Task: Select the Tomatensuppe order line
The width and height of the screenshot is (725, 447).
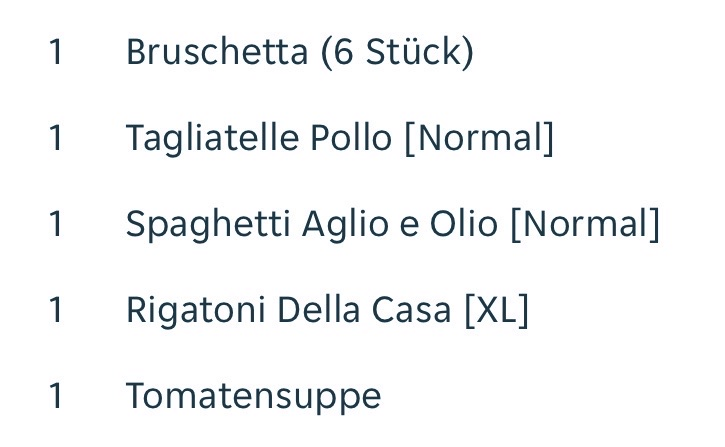Action: click(x=253, y=397)
